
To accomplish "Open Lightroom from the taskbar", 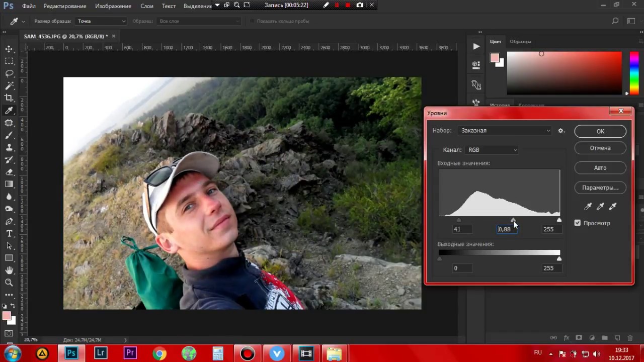I will tap(101, 353).
